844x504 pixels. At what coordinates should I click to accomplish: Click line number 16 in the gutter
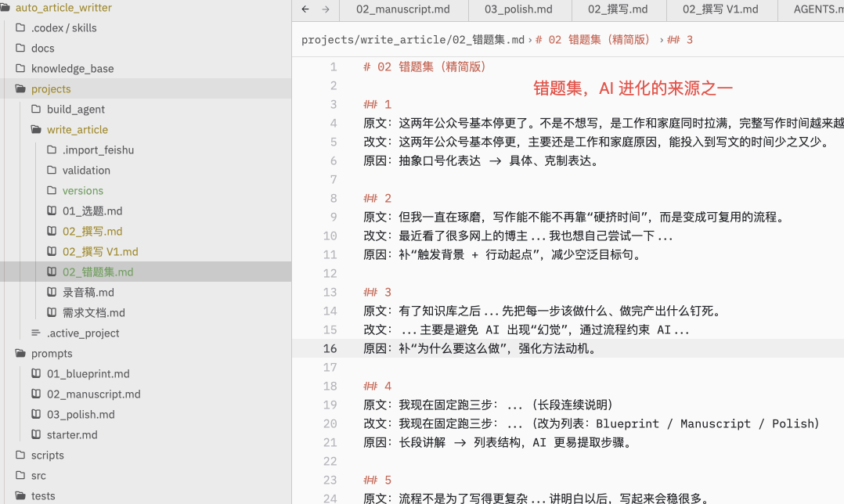(x=330, y=348)
